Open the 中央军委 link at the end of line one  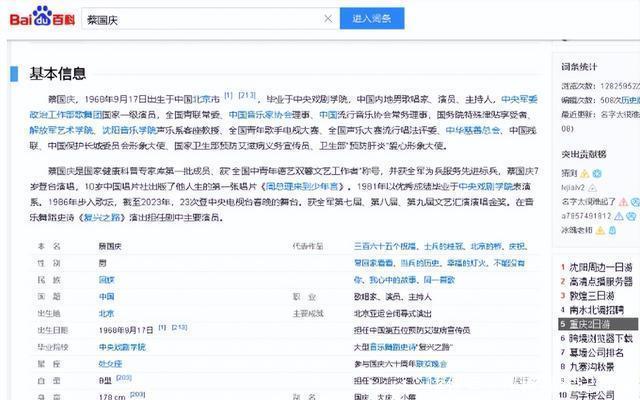(x=519, y=99)
